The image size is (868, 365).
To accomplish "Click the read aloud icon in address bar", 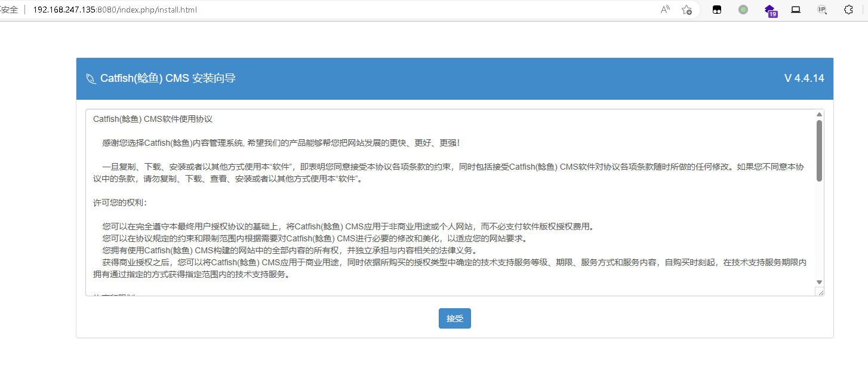I will pyautogui.click(x=665, y=10).
